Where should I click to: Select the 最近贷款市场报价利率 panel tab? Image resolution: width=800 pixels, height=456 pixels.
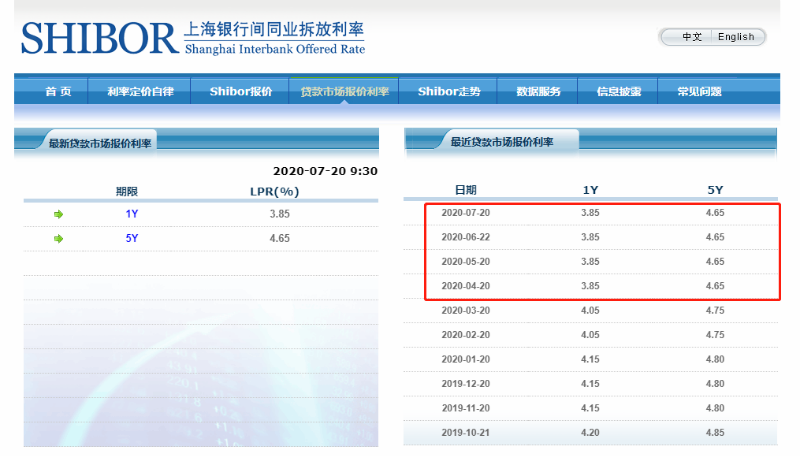coord(502,142)
